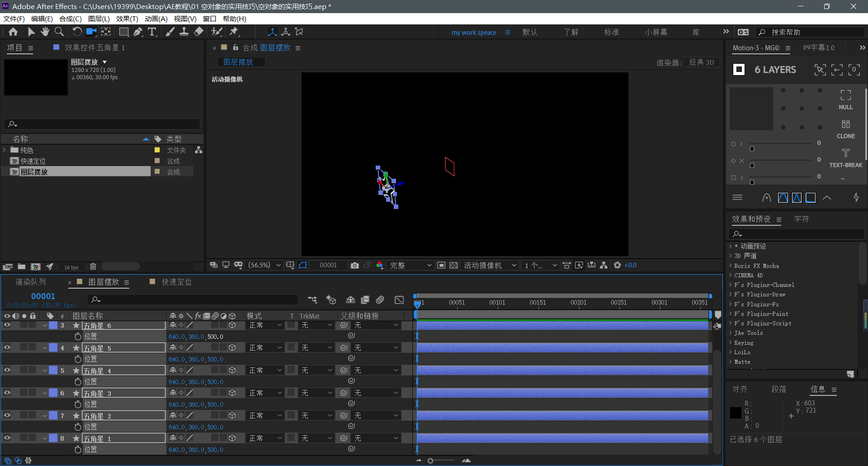The width and height of the screenshot is (868, 466).
Task: Toggle visibility of layer 五角星 3
Action: coord(7,393)
